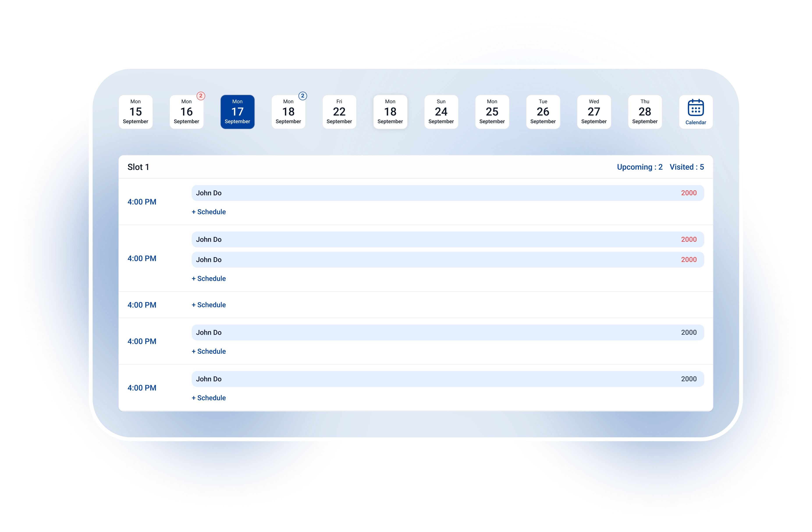
Task: Open Wed 27 September schedule
Action: coord(594,112)
